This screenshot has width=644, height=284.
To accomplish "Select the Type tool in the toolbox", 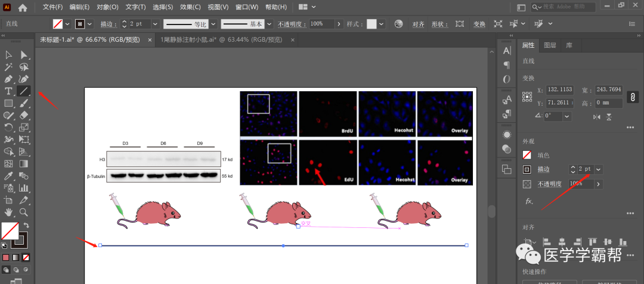I will coord(9,91).
